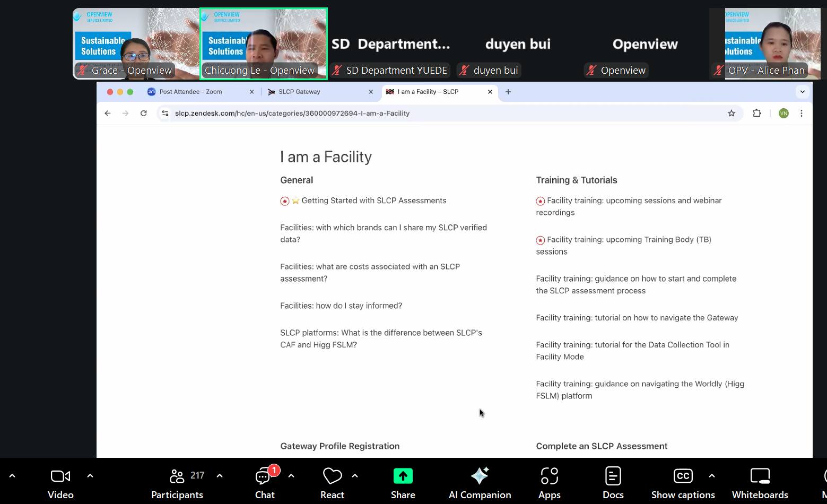The height and width of the screenshot is (504, 827).
Task: Click the React heart icon
Action: (333, 476)
